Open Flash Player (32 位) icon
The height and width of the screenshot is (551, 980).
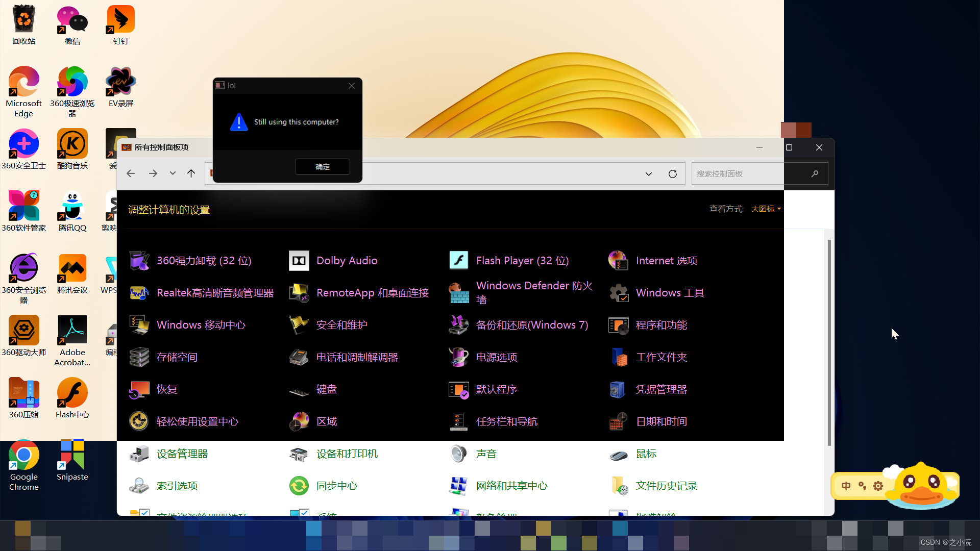[x=458, y=261]
